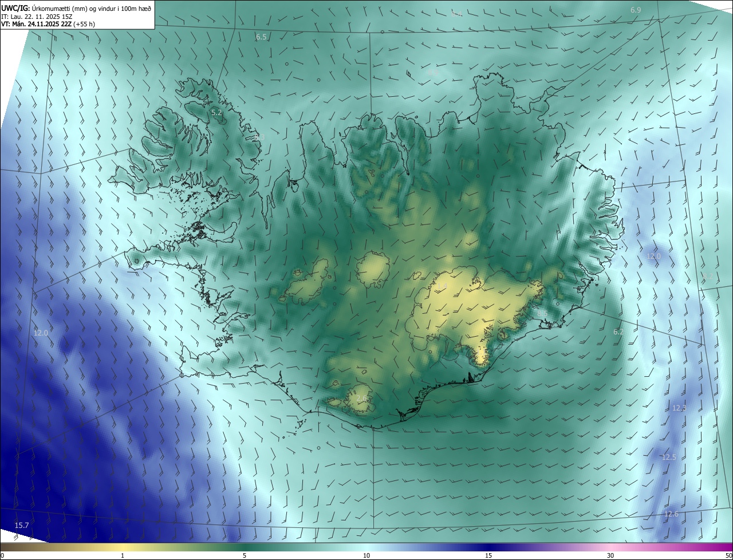Click the 6.9 value label near the top right
This screenshot has width=733, height=560.
click(636, 10)
